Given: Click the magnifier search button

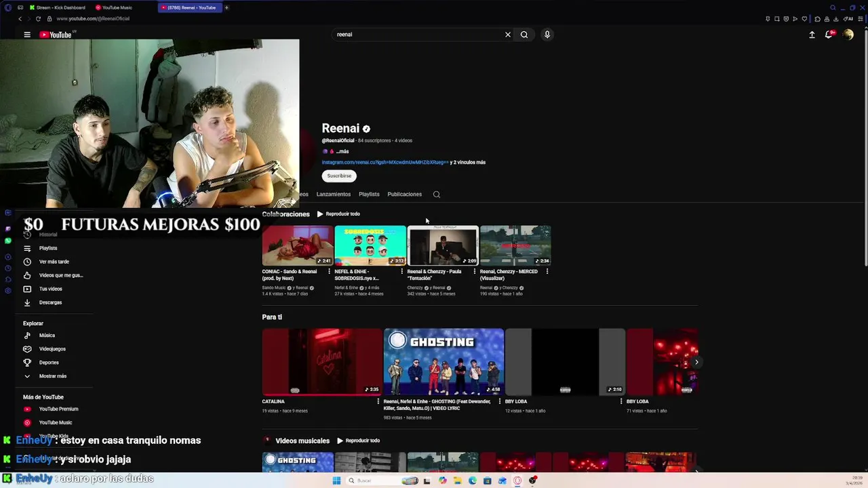Looking at the screenshot, I should tap(524, 35).
